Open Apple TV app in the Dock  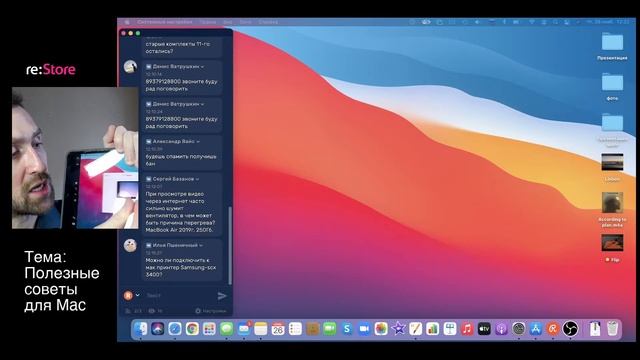click(x=484, y=329)
